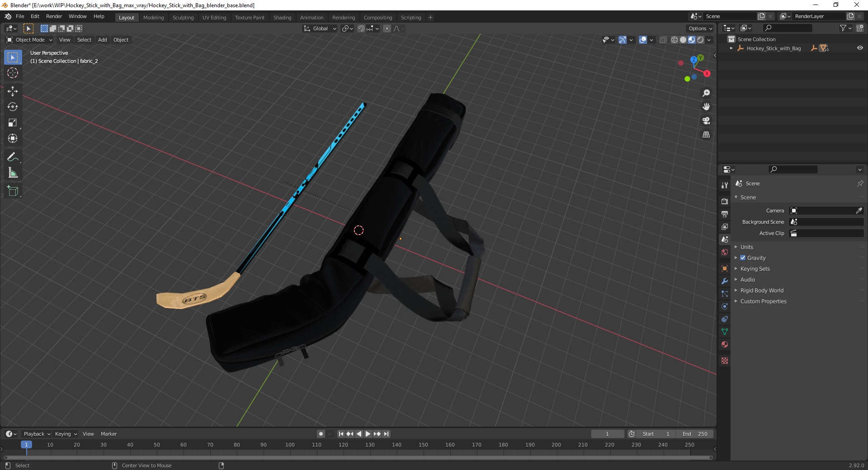Switch to Wireframe viewport shading
868x470 pixels.
click(675, 40)
